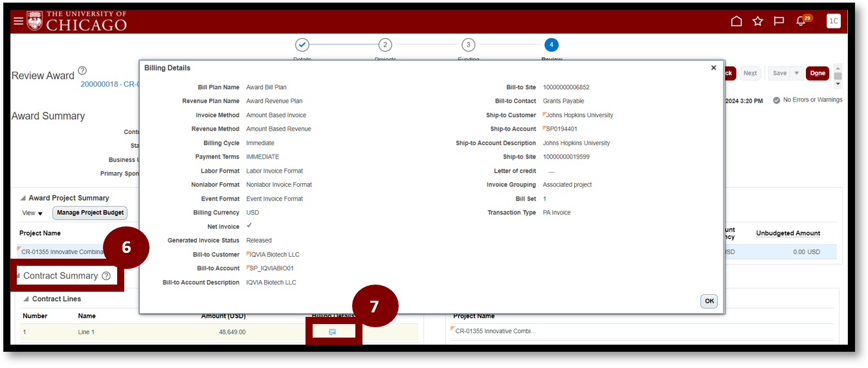Open the View menu dropdown
The image size is (868, 368).
[x=32, y=213]
